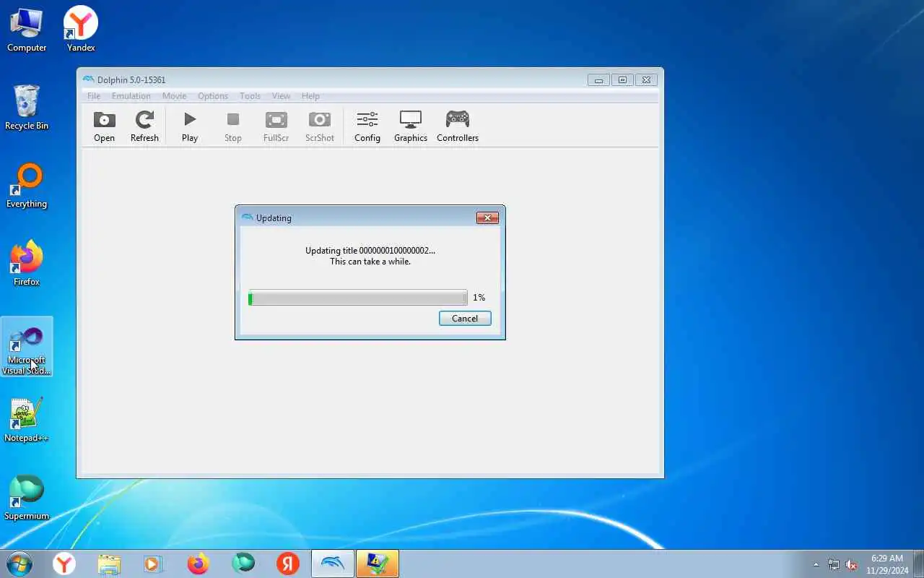Open the Tools menu
924x578 pixels.
(x=250, y=96)
